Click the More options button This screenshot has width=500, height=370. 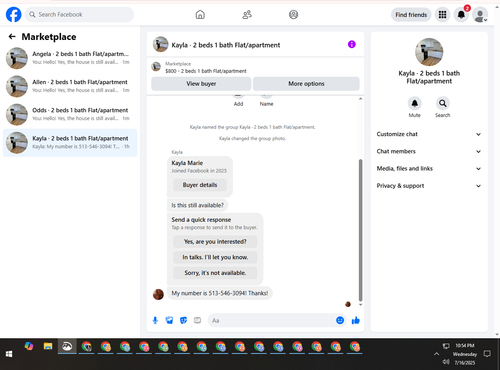pyautogui.click(x=306, y=84)
